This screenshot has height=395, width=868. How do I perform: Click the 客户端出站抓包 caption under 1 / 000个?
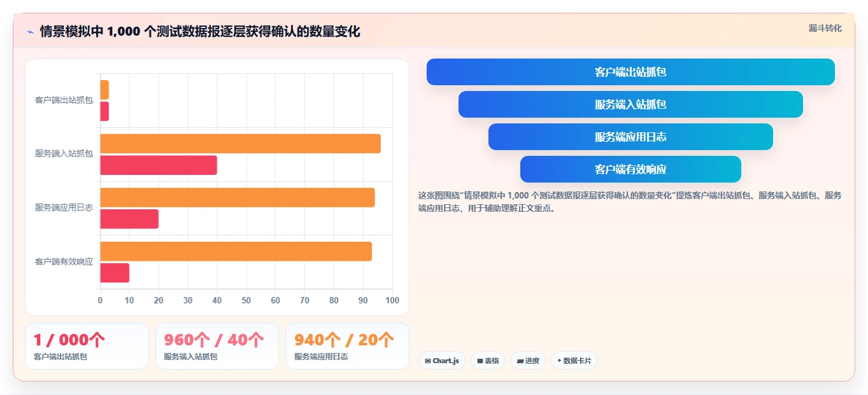coord(60,357)
